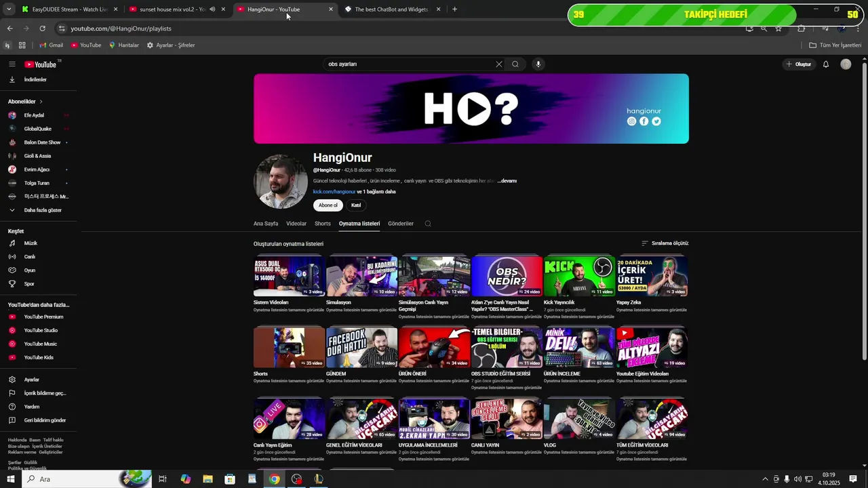Switch to Gönderiler channel tab

pyautogui.click(x=401, y=224)
